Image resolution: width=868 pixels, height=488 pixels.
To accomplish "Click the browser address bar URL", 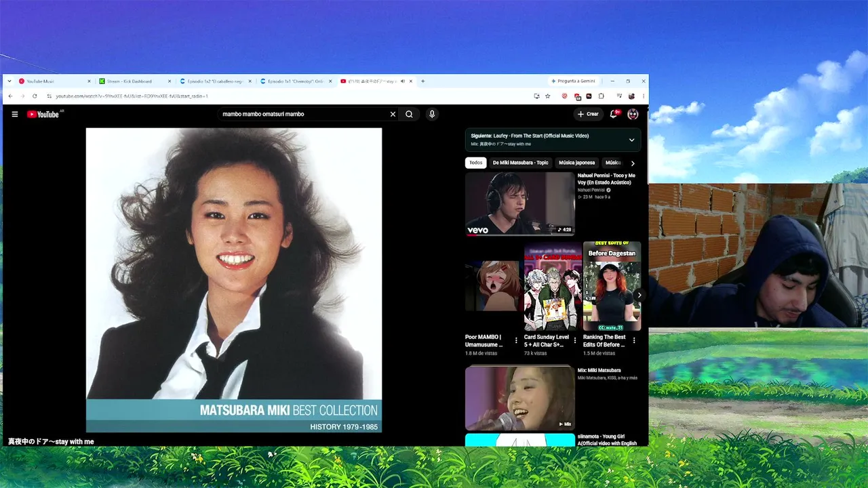I will [x=132, y=96].
